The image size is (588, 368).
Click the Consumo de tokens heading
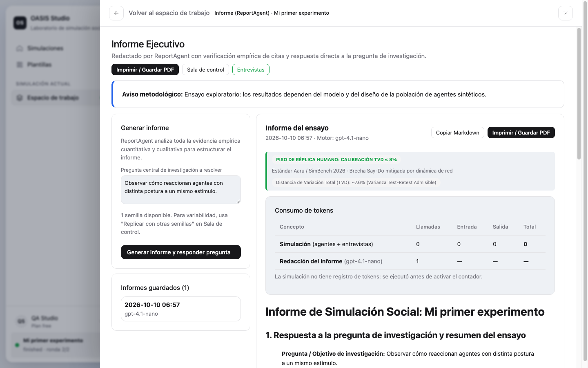coord(304,211)
